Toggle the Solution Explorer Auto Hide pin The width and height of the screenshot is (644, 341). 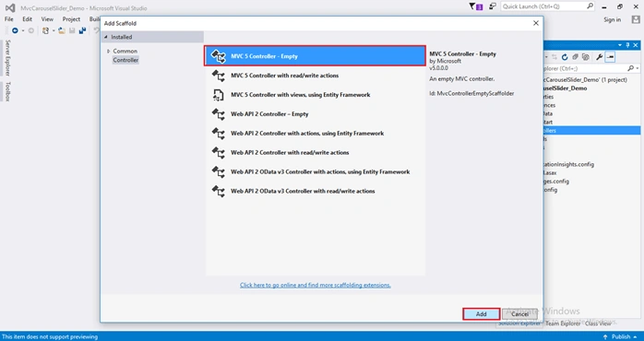[x=627, y=45]
